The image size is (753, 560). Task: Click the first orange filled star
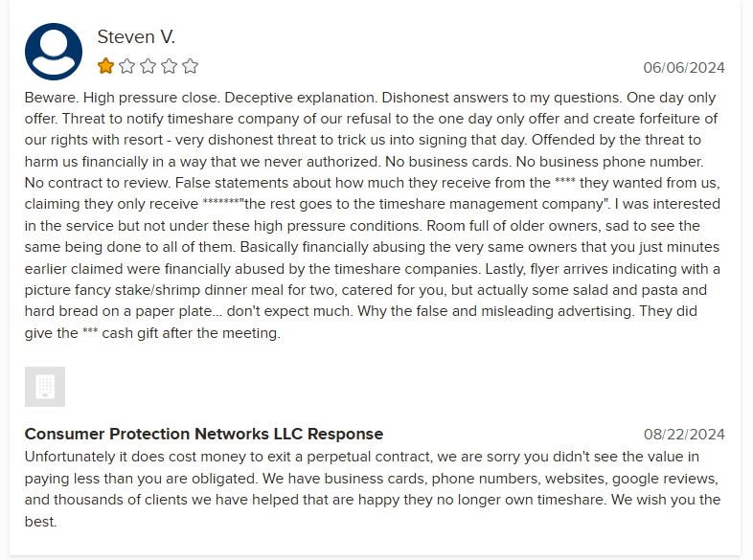105,66
